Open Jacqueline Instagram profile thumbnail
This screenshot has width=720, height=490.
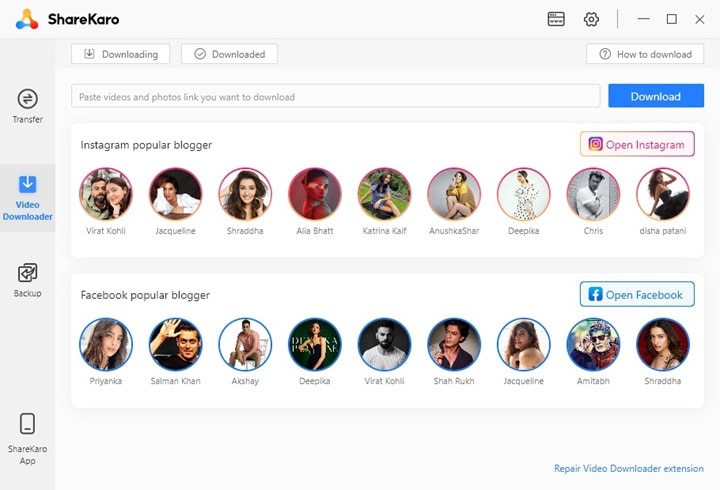pos(175,194)
